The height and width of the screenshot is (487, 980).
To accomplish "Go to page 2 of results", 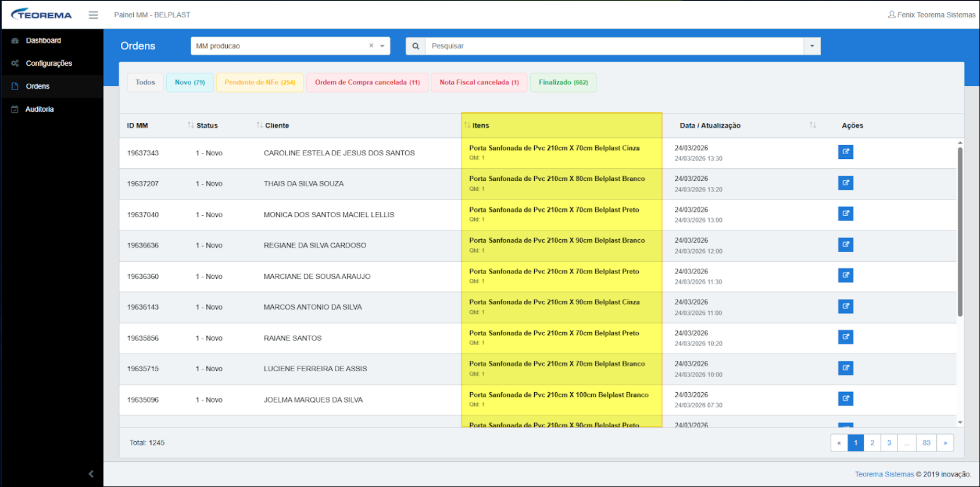I will point(872,443).
